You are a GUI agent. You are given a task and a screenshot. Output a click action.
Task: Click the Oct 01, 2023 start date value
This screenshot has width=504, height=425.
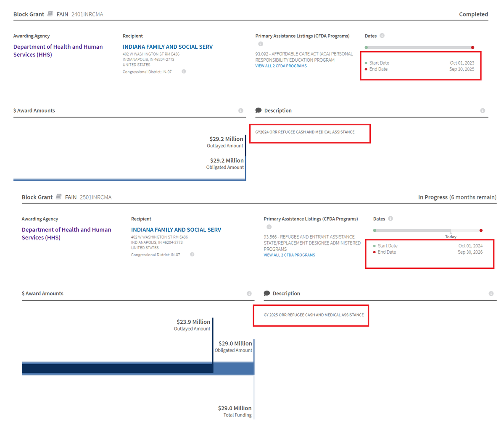pyautogui.click(x=462, y=63)
